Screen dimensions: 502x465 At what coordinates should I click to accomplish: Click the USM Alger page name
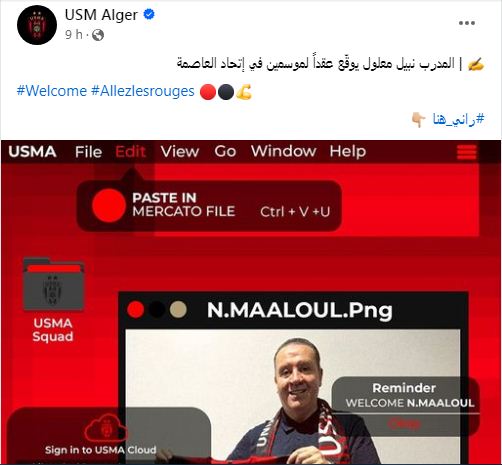coord(101,15)
